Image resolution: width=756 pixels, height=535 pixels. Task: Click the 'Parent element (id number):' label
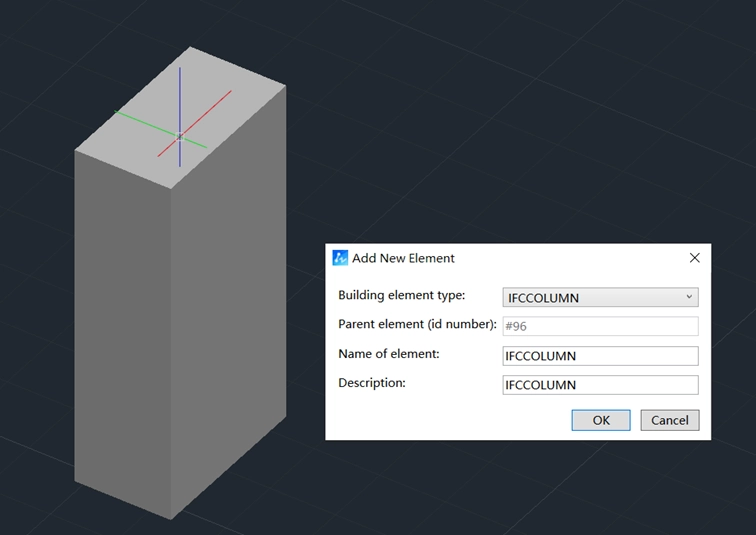(x=417, y=324)
